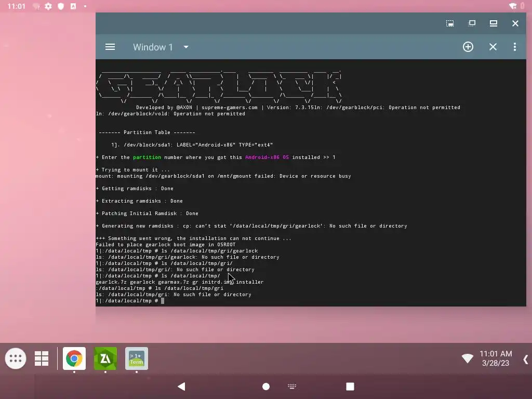The width and height of the screenshot is (532, 399).
Task: Click the freeform window mode icon
Action: pos(450,23)
